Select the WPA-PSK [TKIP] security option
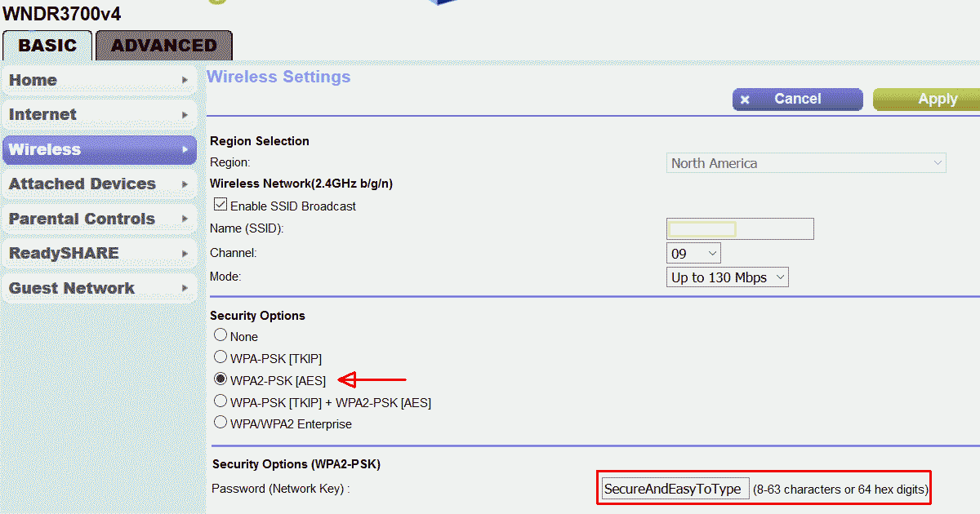The image size is (980, 514). (x=220, y=357)
